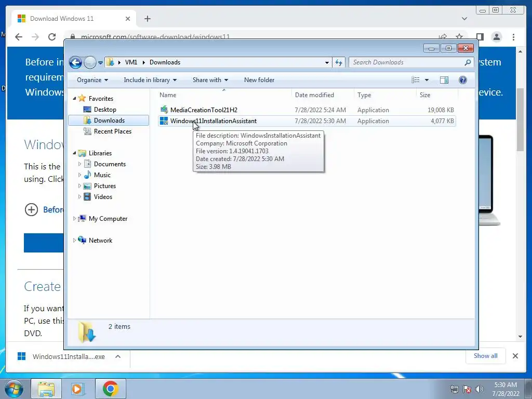The image size is (532, 399).
Task: Reload the page in Chrome
Action: pyautogui.click(x=52, y=37)
